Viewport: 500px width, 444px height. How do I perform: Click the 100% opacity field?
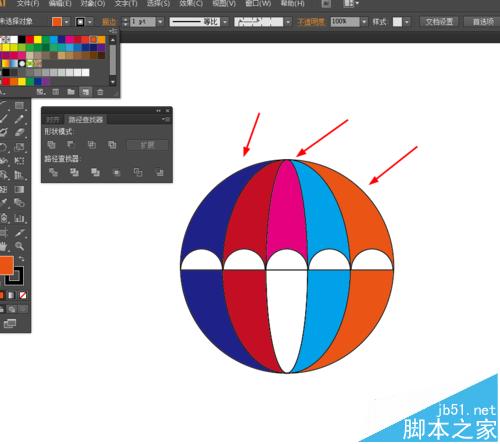(x=345, y=22)
